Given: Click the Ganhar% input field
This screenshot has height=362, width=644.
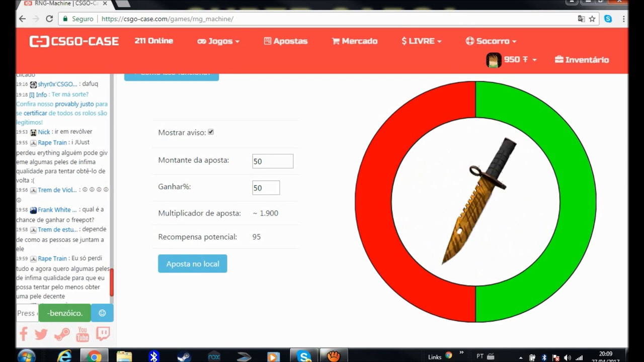Looking at the screenshot, I should [x=266, y=188].
